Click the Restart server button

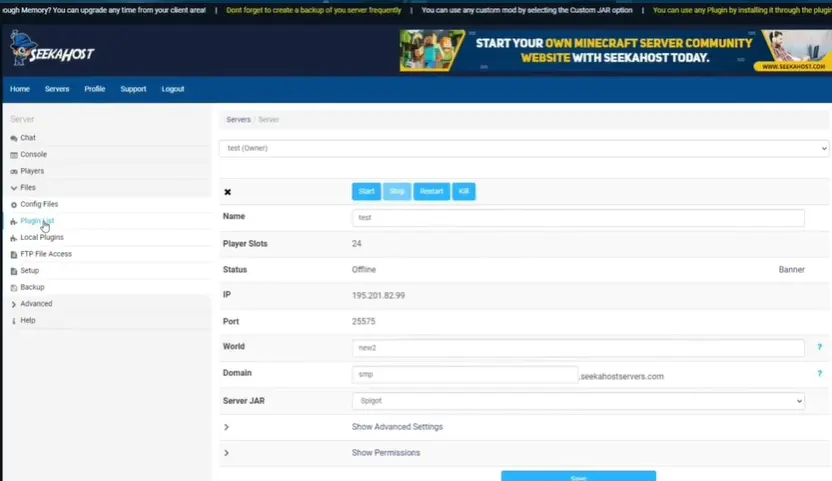pos(431,192)
